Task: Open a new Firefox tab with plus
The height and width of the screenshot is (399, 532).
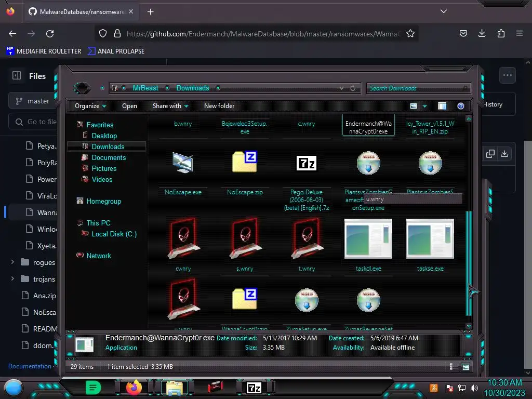Action: coord(150,12)
